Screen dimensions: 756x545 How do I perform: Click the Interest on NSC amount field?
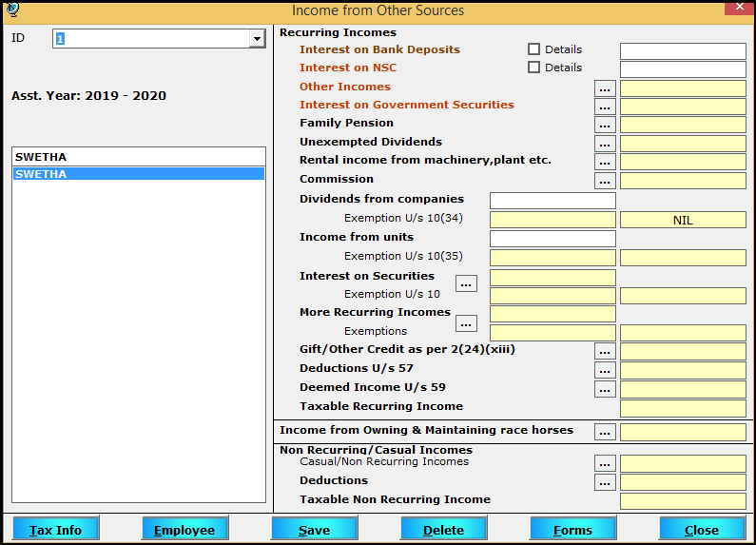tap(683, 69)
